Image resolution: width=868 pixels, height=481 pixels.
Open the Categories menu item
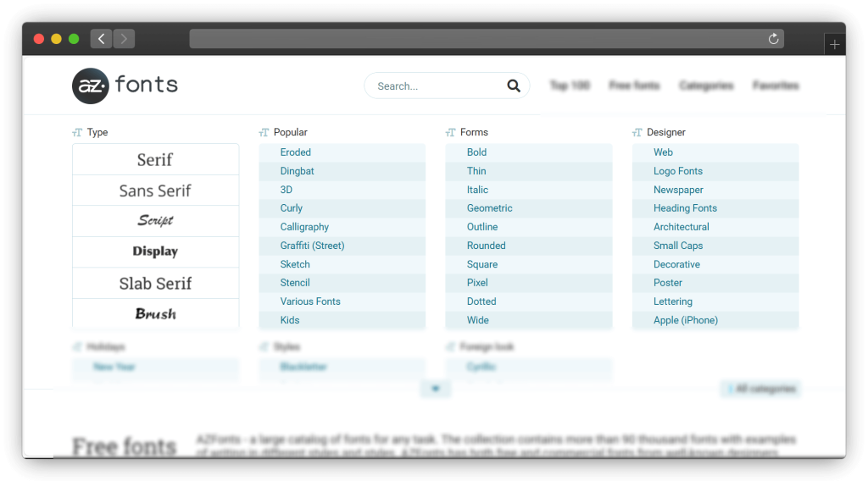(706, 86)
